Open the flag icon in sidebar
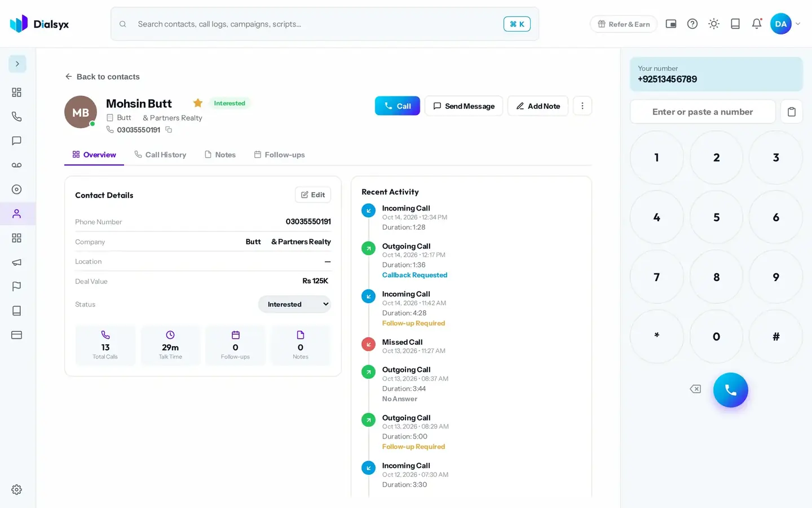This screenshot has width=812, height=508. point(17,286)
